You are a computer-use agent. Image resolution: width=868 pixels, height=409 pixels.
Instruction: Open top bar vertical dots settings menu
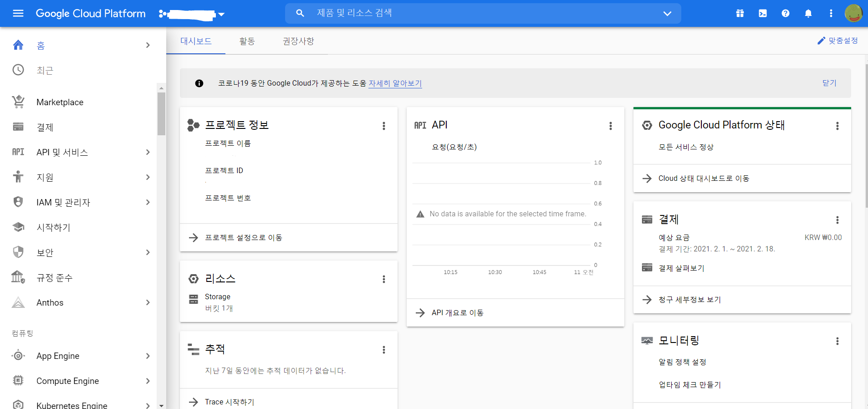click(x=831, y=13)
